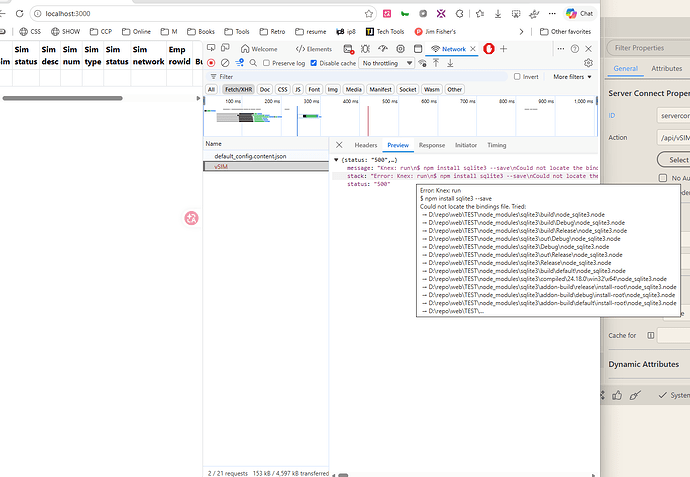Open network conditions wifi-gear icon

click(422, 63)
